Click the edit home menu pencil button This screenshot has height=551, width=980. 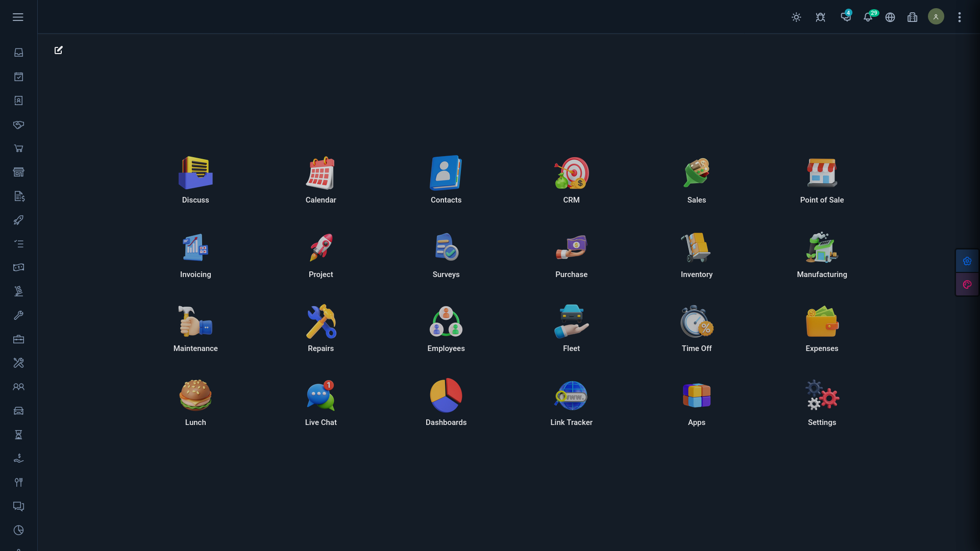pos(59,50)
